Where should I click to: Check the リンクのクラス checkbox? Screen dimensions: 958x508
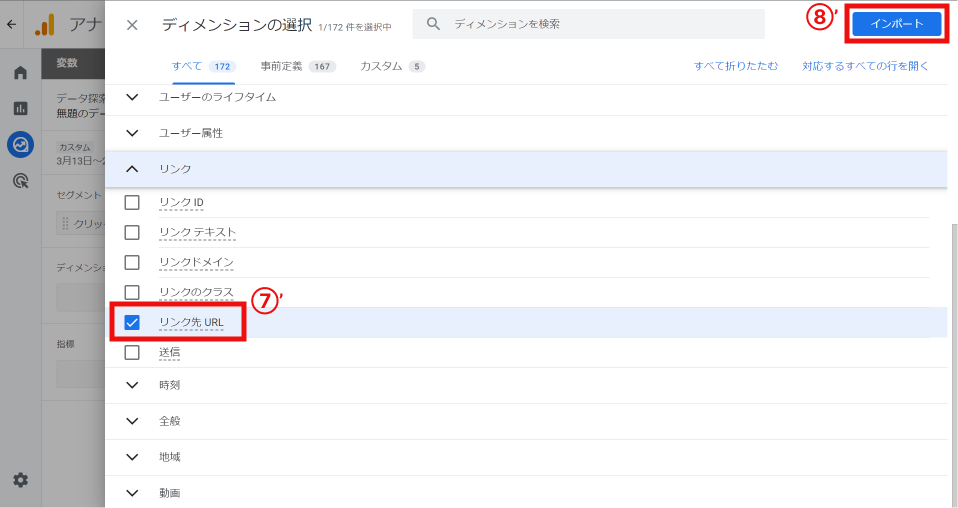pyautogui.click(x=132, y=292)
